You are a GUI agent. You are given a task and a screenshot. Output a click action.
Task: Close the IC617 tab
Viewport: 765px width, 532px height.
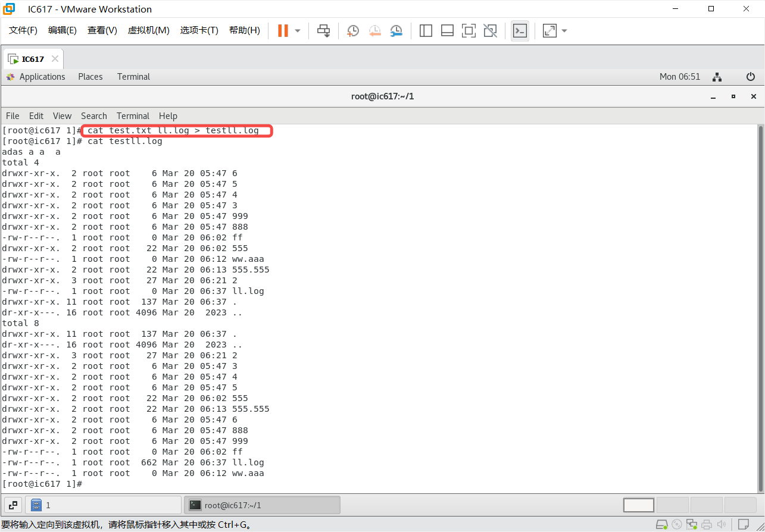(55, 59)
